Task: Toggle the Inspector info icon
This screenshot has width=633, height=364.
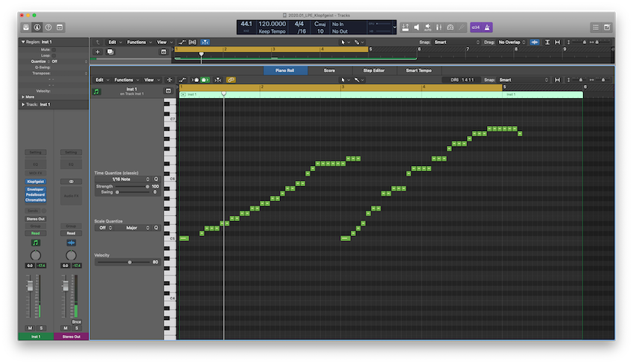Action: [37, 28]
